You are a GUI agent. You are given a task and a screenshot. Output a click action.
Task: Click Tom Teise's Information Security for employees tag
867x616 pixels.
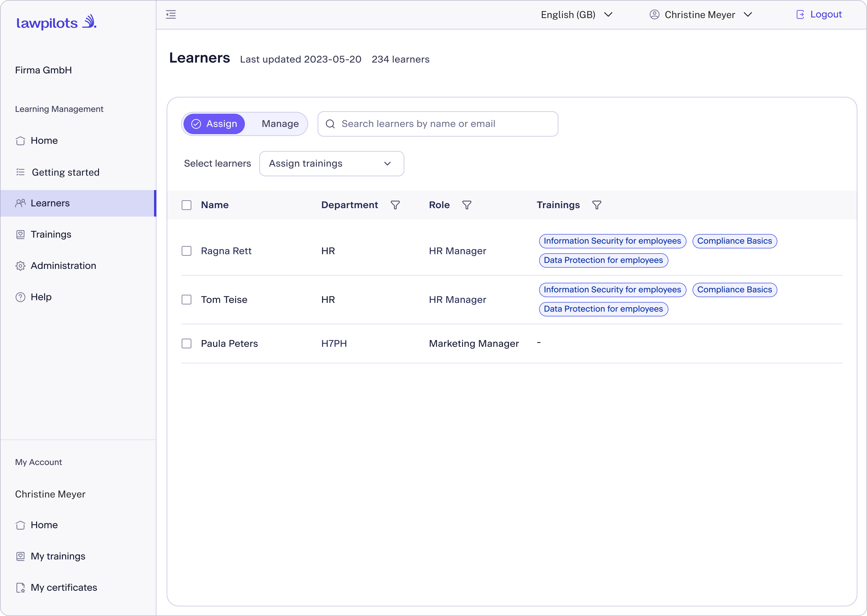612,290
